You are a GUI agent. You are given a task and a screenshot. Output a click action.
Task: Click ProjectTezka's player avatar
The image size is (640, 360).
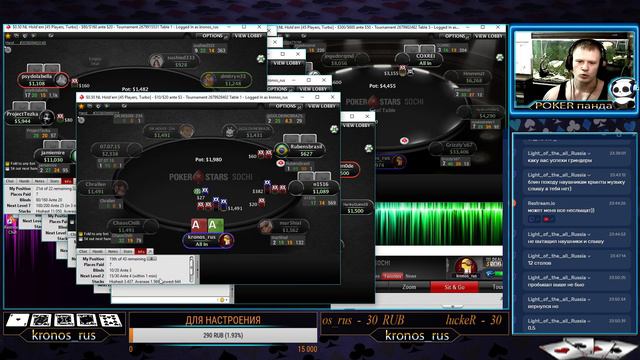point(47,118)
